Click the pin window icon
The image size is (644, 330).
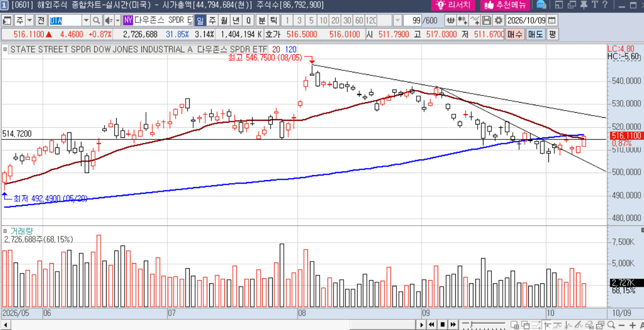pos(585,5)
